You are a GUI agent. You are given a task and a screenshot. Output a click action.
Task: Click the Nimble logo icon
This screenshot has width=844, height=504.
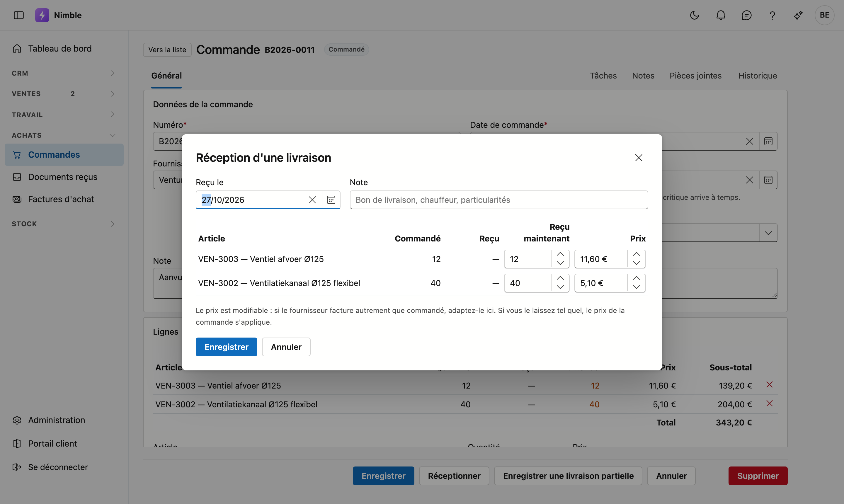pyautogui.click(x=42, y=15)
